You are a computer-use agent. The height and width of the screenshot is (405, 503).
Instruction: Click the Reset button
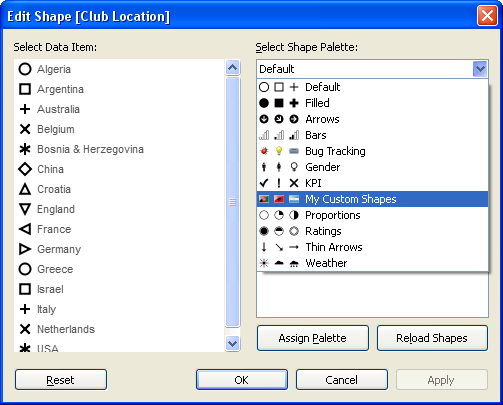(x=61, y=380)
